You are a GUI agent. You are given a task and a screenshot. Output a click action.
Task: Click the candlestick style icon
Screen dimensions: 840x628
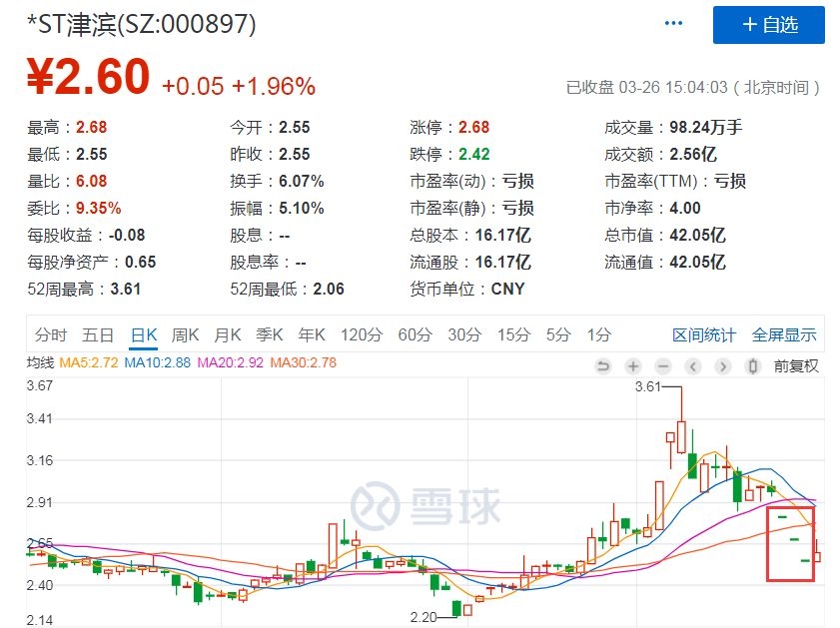[x=753, y=366]
